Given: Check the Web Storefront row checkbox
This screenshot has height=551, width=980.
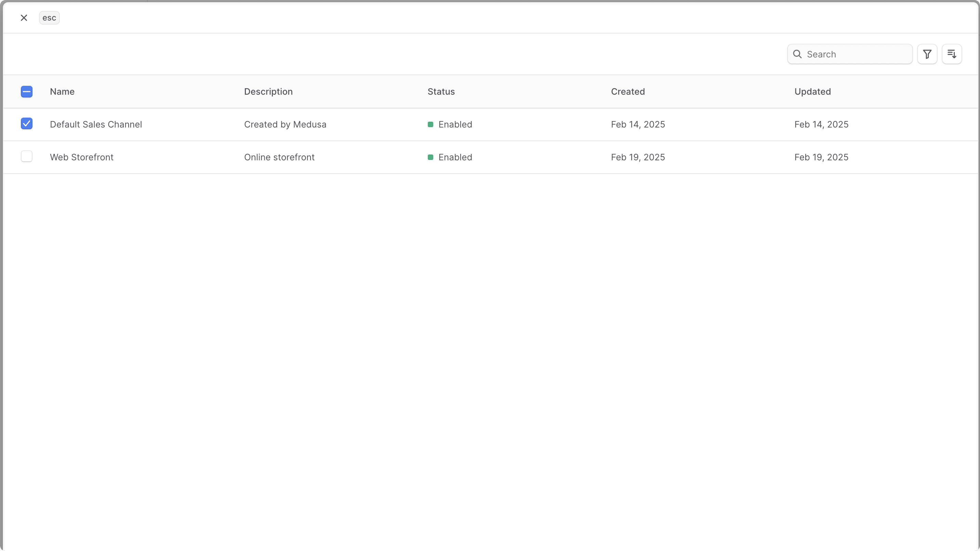Looking at the screenshot, I should point(27,156).
